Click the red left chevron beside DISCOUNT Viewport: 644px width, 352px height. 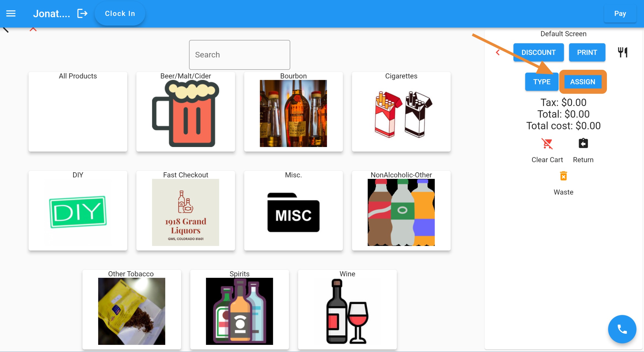(x=497, y=52)
